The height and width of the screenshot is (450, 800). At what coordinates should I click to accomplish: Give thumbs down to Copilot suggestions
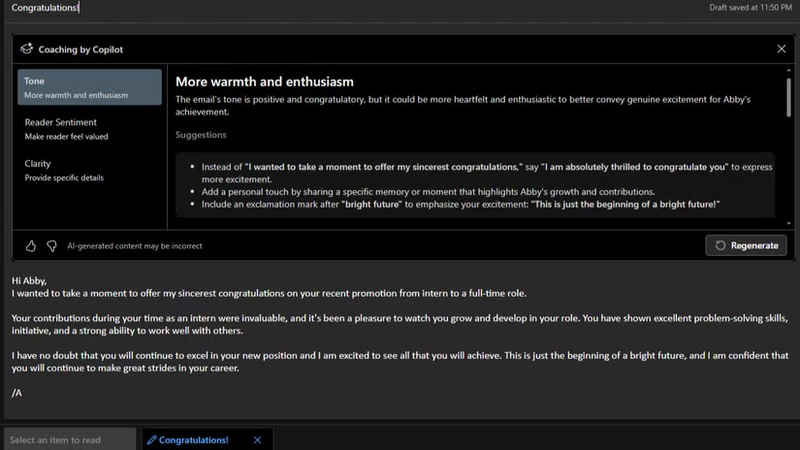pyautogui.click(x=52, y=246)
